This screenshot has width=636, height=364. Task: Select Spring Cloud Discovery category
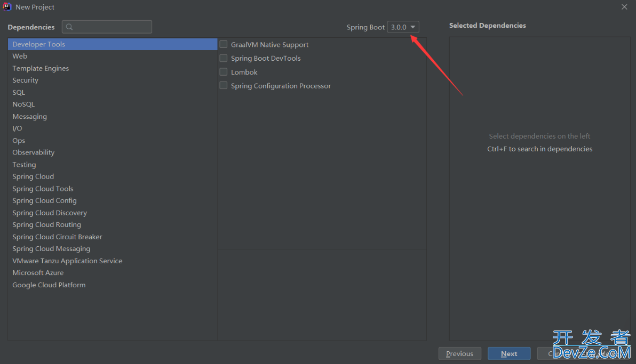113,213
